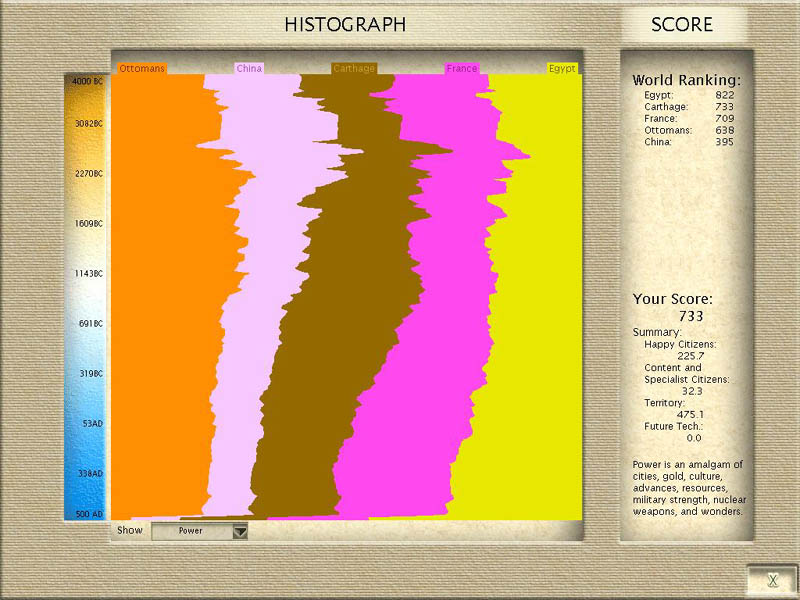Pick the France label above the graph
The image size is (800, 600).
pos(461,69)
